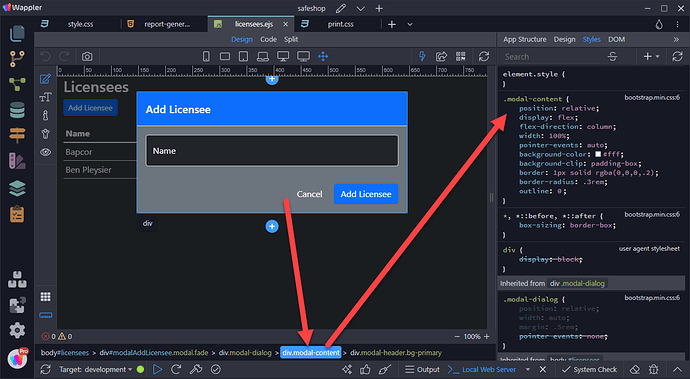Viewport: 690px width, 379px height.
Task: Toggle the eye visibility icon in design toolbar
Action: click(45, 152)
